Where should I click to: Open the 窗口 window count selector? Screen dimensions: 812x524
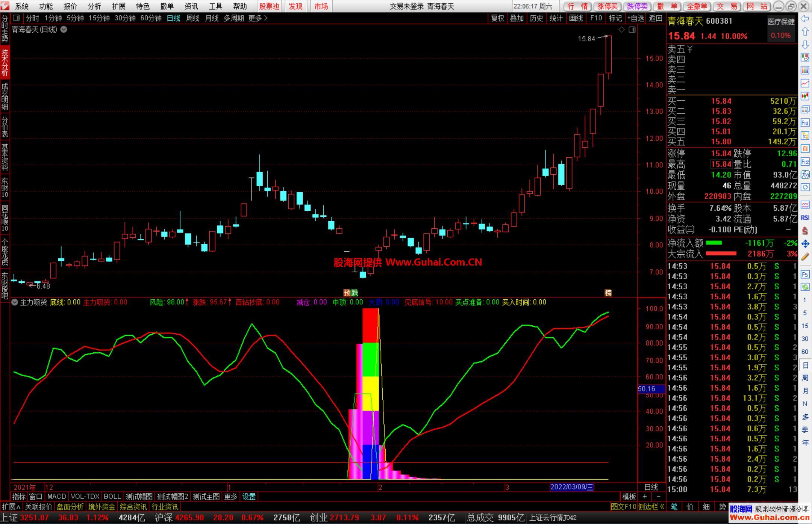[x=36, y=497]
